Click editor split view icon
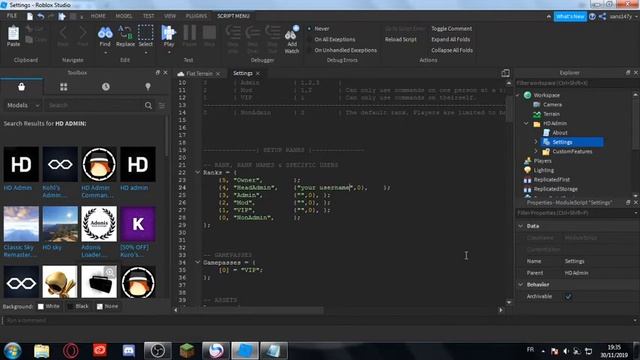 [505, 73]
